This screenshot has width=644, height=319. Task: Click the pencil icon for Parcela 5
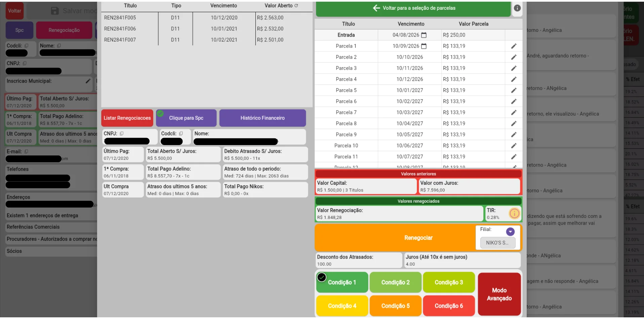tap(514, 90)
